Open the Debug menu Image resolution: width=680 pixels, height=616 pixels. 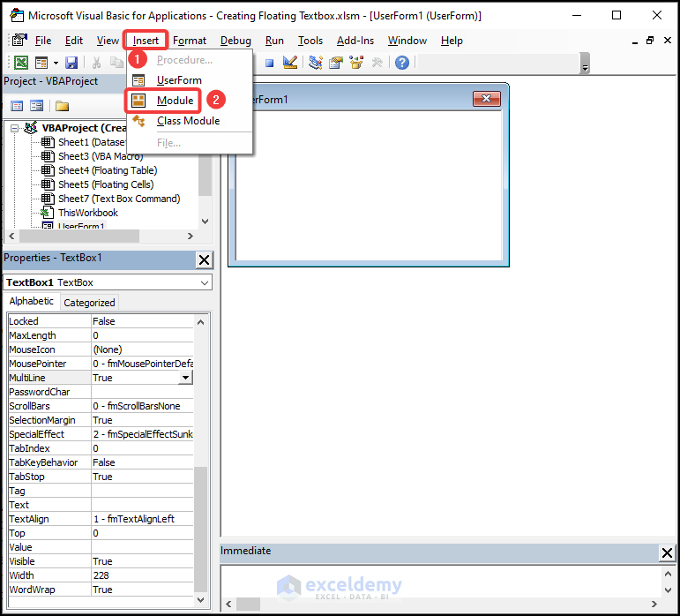[x=235, y=41]
